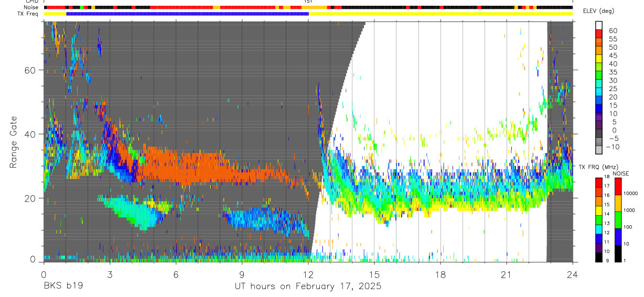
Task: Click the x-axis tick label '24'
Action: pyautogui.click(x=572, y=274)
